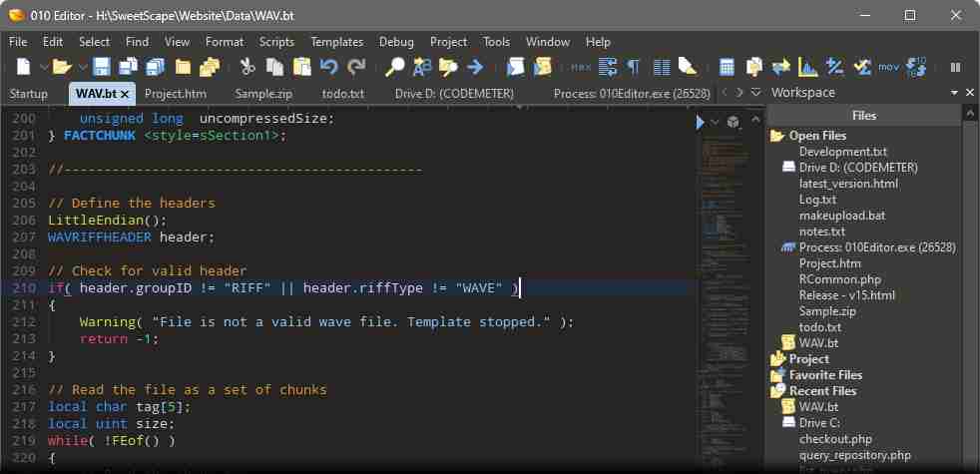Toggle the highlighter marker icon
980x474 pixels.
(687, 67)
